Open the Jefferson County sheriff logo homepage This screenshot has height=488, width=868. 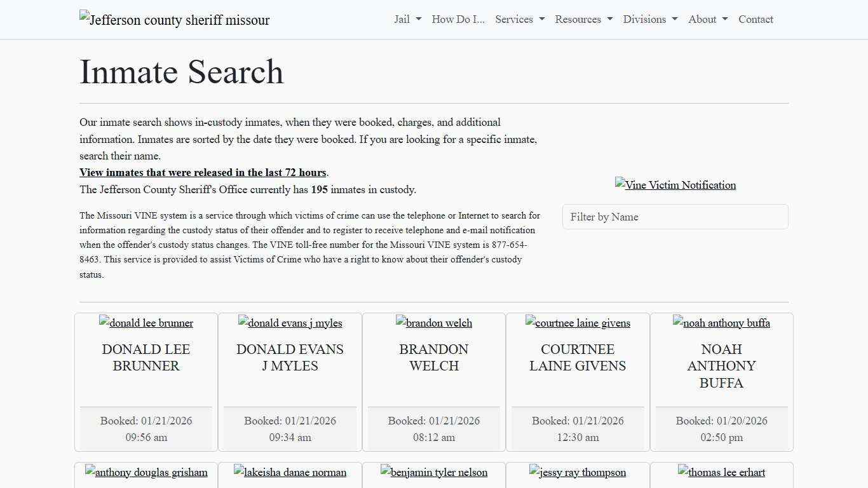174,20
